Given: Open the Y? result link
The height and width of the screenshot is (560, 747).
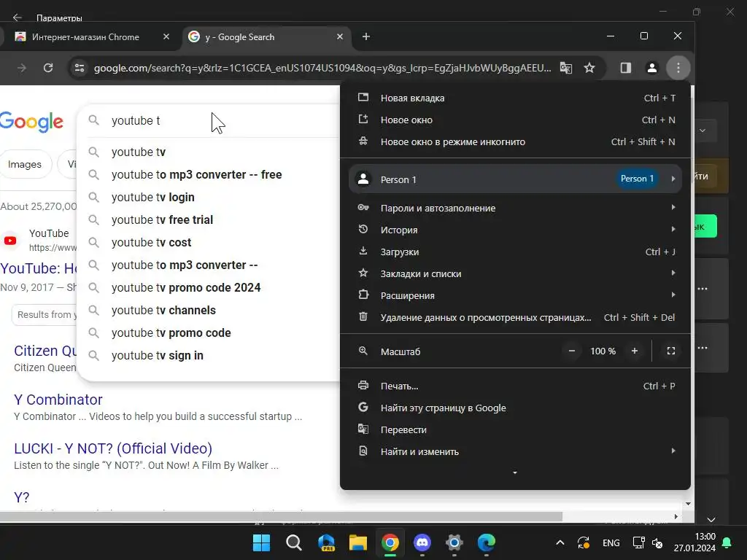Looking at the screenshot, I should tap(21, 497).
